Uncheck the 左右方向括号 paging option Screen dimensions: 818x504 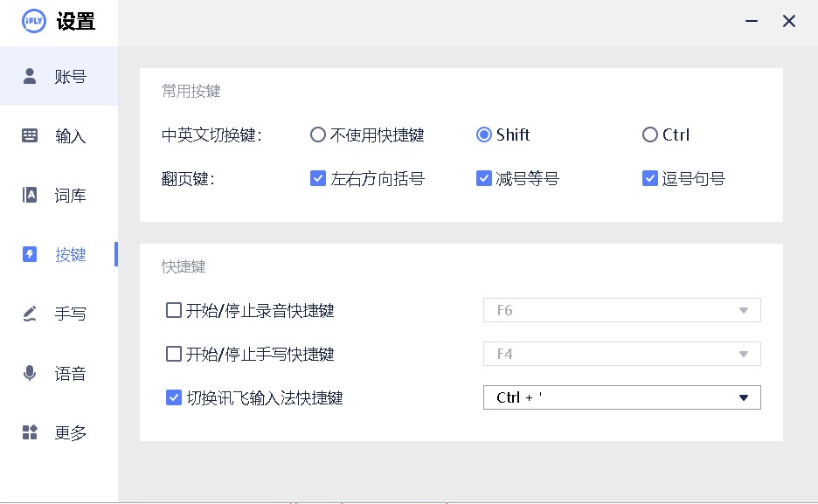click(x=318, y=178)
